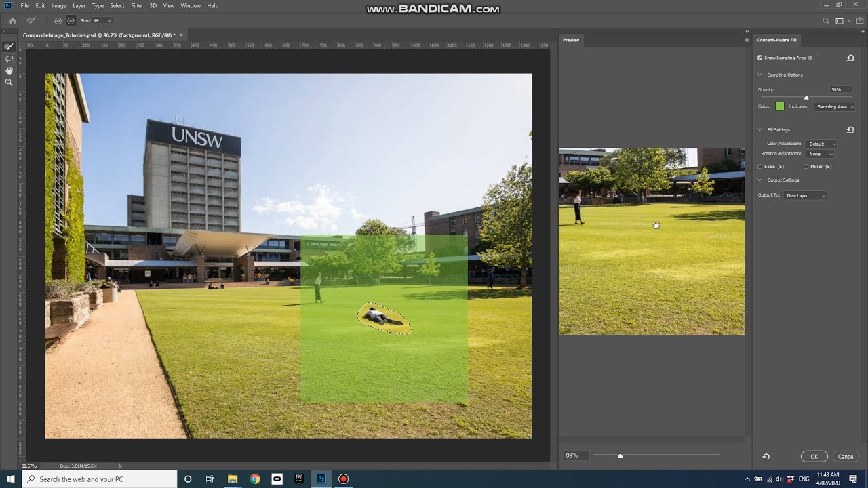Reset Fill Settings to default
Image resolution: width=868 pixels, height=488 pixels.
[850, 129]
